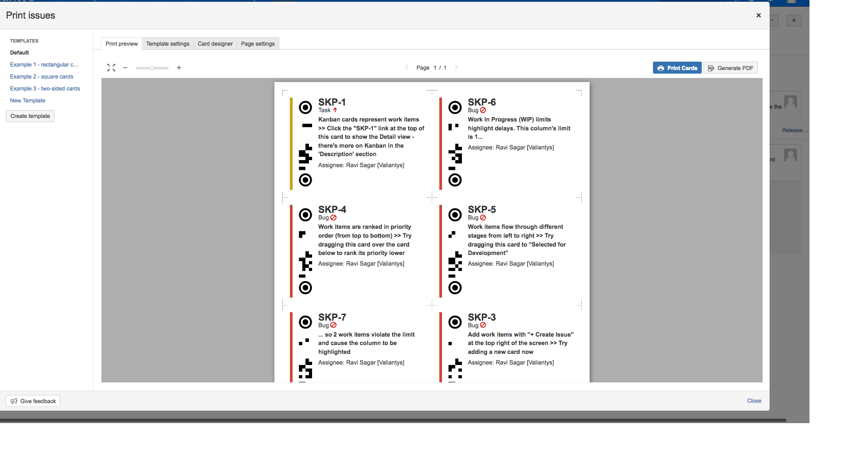Screen dimensions: 868x463
Task: Click the fit-to-screen expand icon
Action: click(x=111, y=68)
